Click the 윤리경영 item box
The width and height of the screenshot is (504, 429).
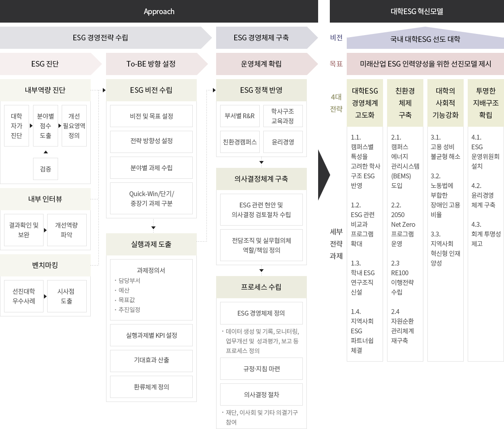[283, 142]
